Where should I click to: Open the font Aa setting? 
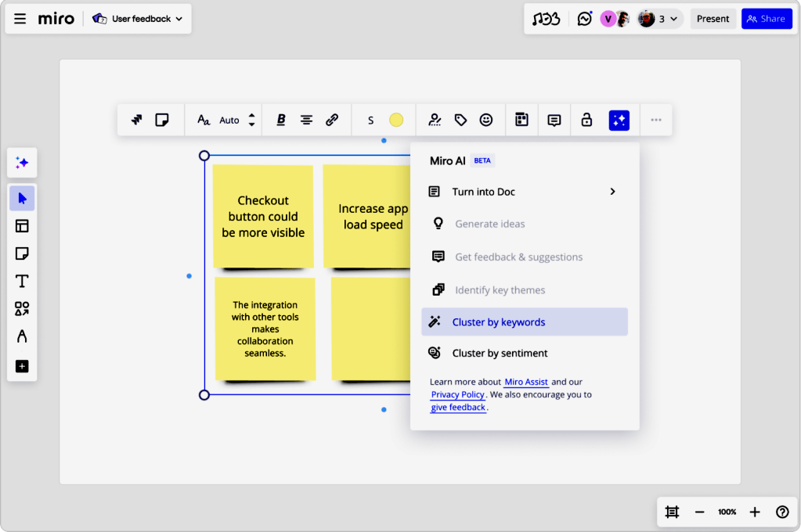tap(204, 120)
